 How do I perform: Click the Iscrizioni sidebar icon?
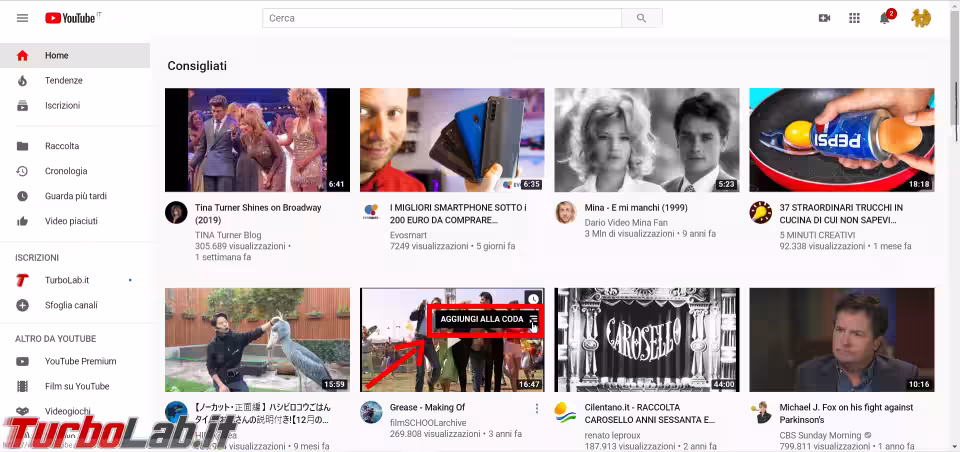[23, 106]
